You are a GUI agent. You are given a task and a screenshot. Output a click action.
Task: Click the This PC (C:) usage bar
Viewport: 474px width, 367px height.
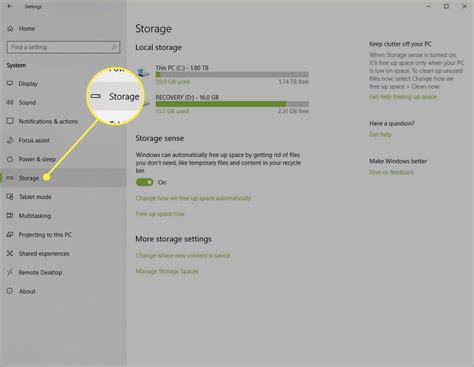tap(232, 75)
